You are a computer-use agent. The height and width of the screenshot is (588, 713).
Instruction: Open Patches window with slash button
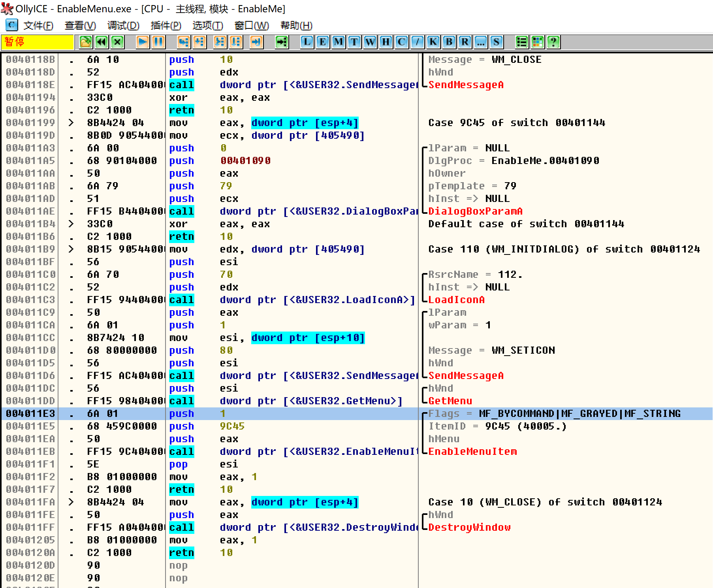[418, 42]
